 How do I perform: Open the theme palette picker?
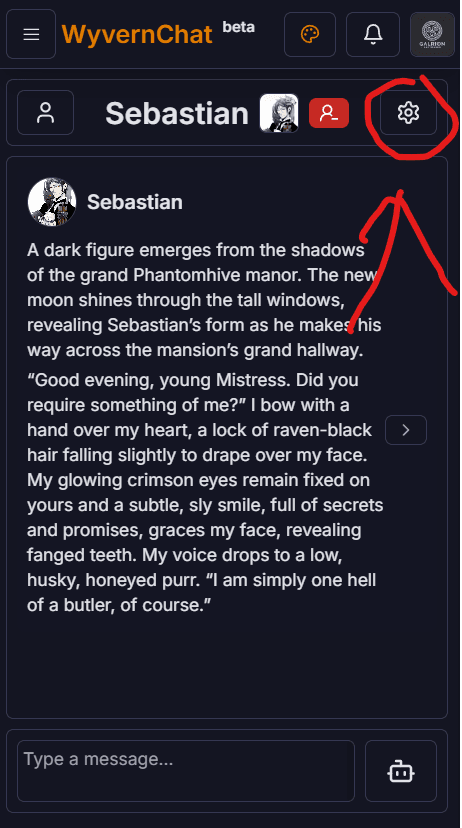310,34
